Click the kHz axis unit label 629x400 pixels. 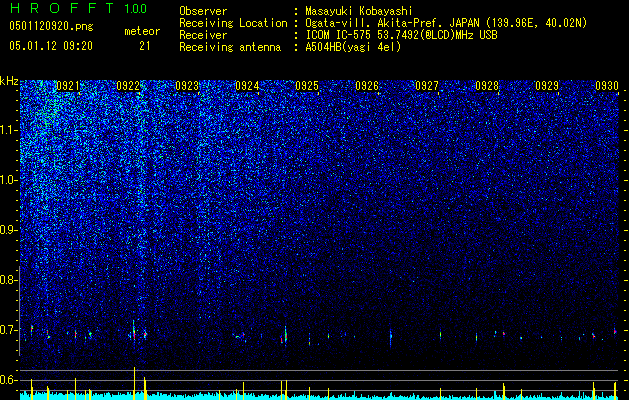(9, 81)
